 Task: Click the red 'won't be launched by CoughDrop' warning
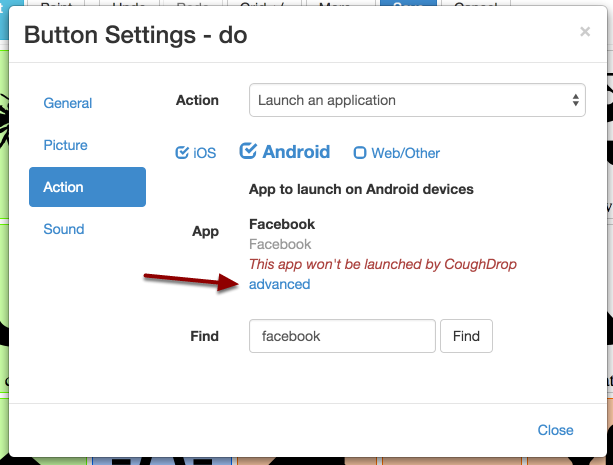pyautogui.click(x=383, y=264)
